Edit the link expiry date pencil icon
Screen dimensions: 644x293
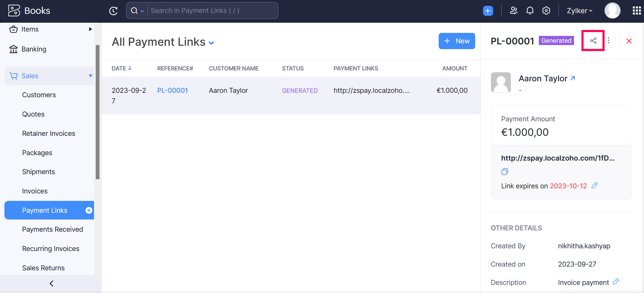click(x=595, y=186)
